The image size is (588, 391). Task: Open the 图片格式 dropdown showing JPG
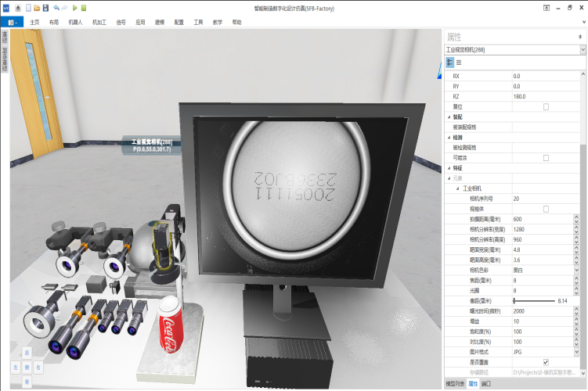pos(576,352)
